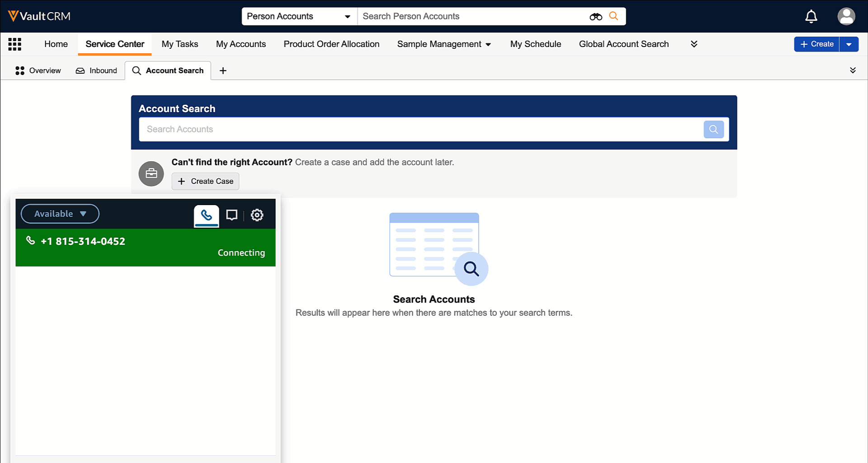Screen dimensions: 868x463
Task: Select the phone tab in softphone panel
Action: pos(207,215)
